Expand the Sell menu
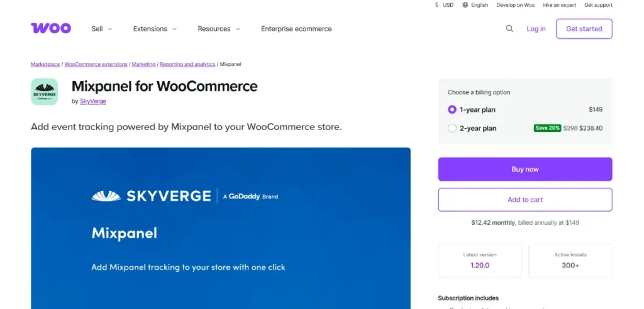The width and height of the screenshot is (644, 309). click(101, 29)
